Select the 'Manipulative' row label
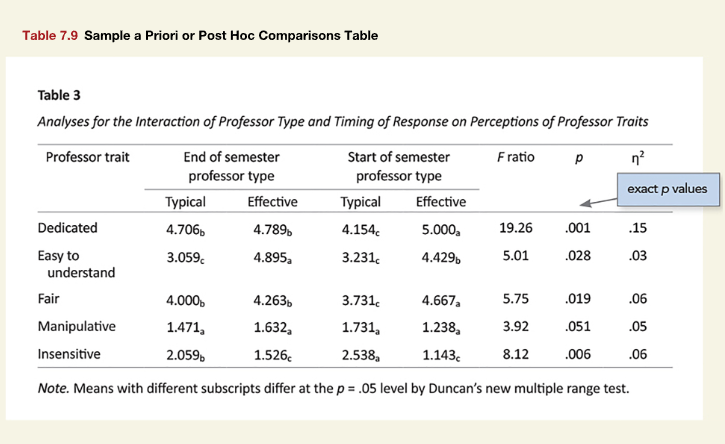 (77, 326)
